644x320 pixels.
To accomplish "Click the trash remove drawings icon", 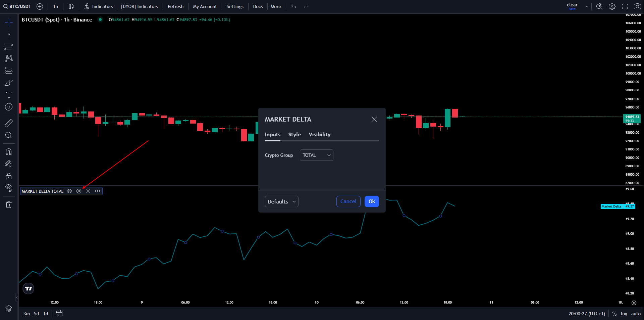I will coord(9,204).
